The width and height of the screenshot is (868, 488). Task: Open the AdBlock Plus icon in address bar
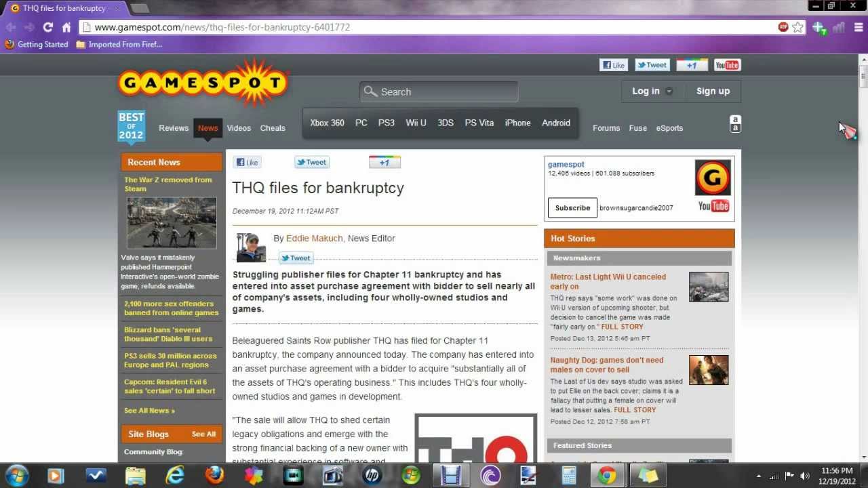click(783, 27)
